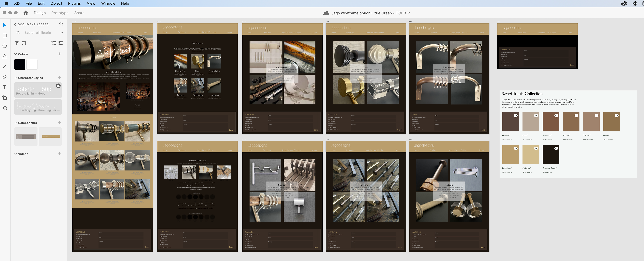Select the Artboard tool
Image resolution: width=644 pixels, height=261 pixels.
point(5,98)
